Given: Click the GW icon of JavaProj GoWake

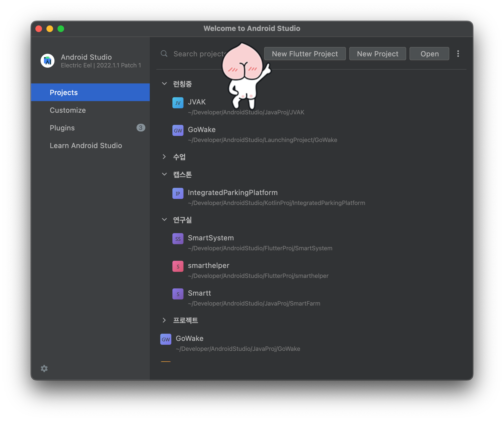Looking at the screenshot, I should coord(166,339).
